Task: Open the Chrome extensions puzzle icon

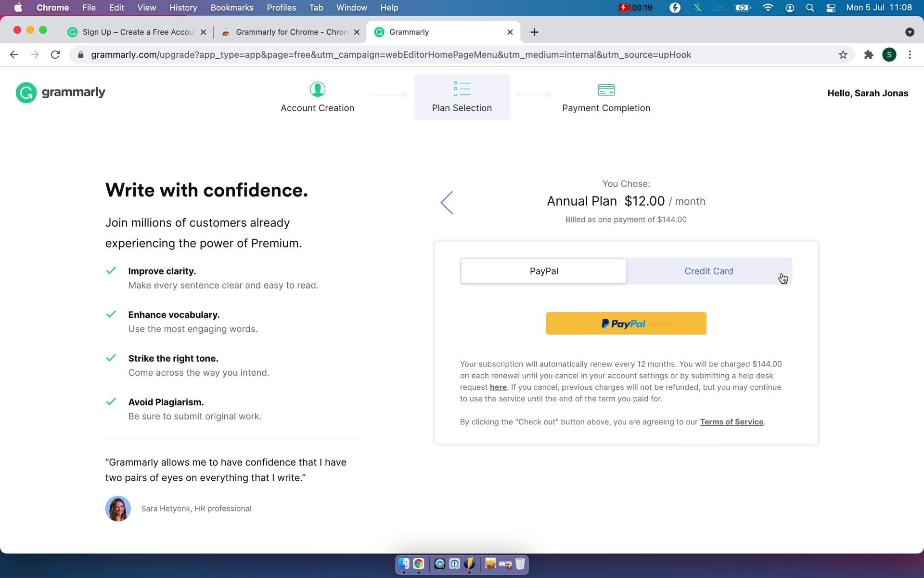Action: point(869,55)
